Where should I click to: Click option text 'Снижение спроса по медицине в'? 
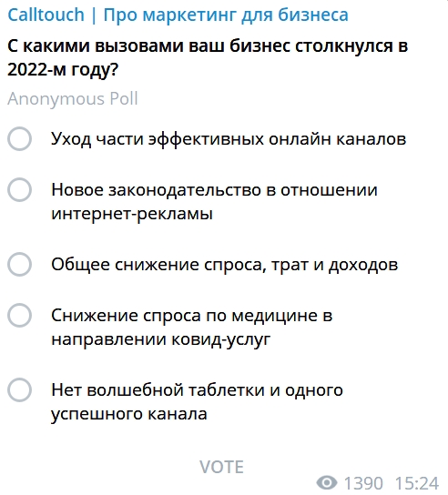192,316
